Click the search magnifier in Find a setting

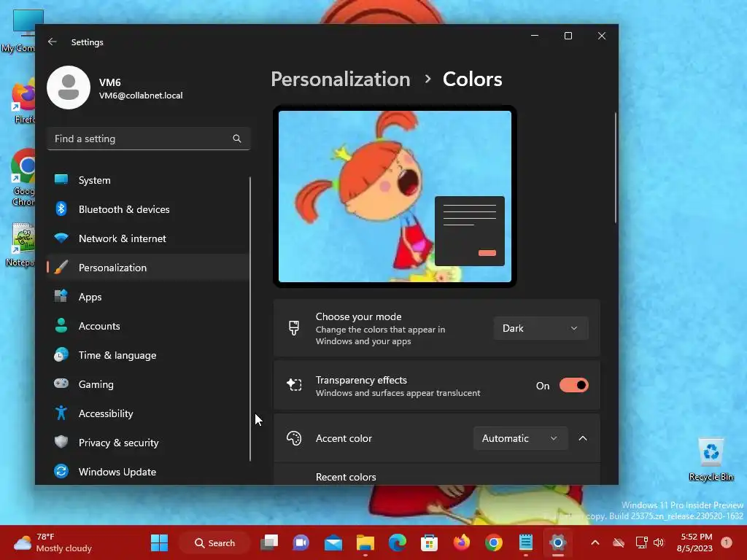coord(237,139)
